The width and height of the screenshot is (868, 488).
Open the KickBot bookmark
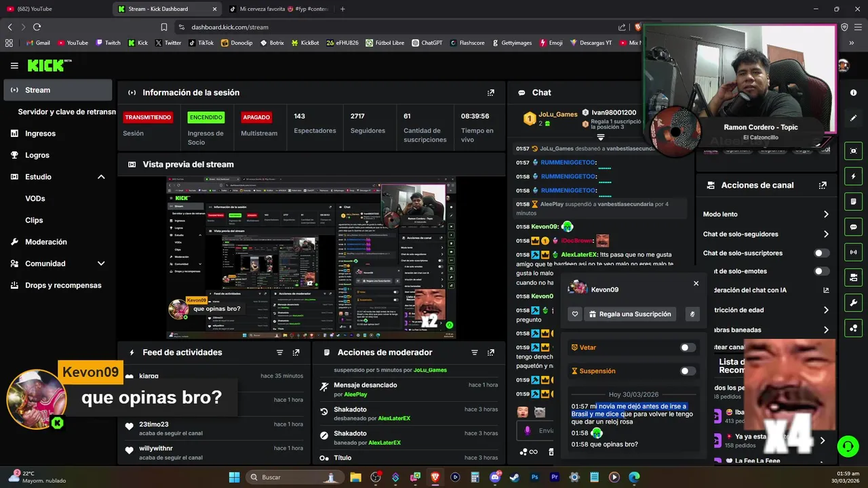point(305,43)
